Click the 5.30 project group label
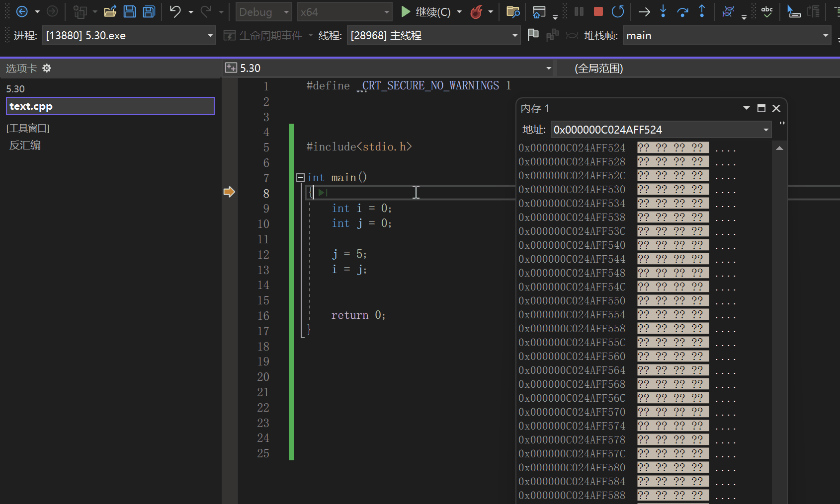840x504 pixels. point(15,89)
